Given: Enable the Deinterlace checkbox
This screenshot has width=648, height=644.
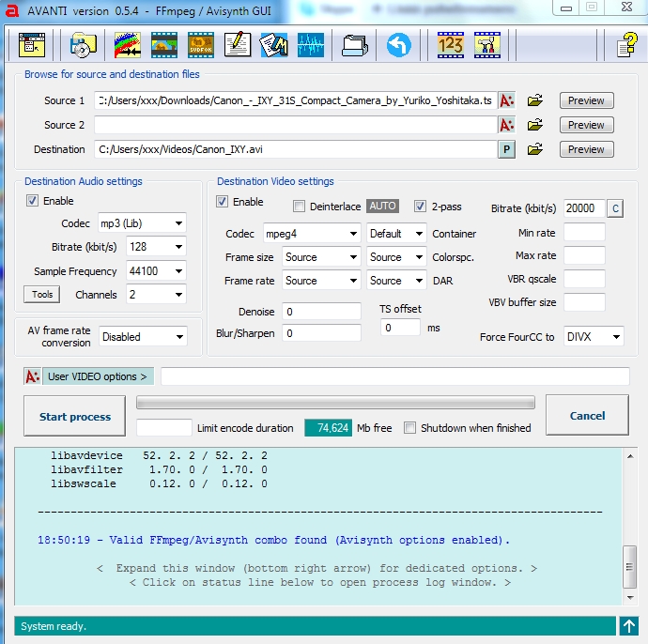Looking at the screenshot, I should click(299, 207).
